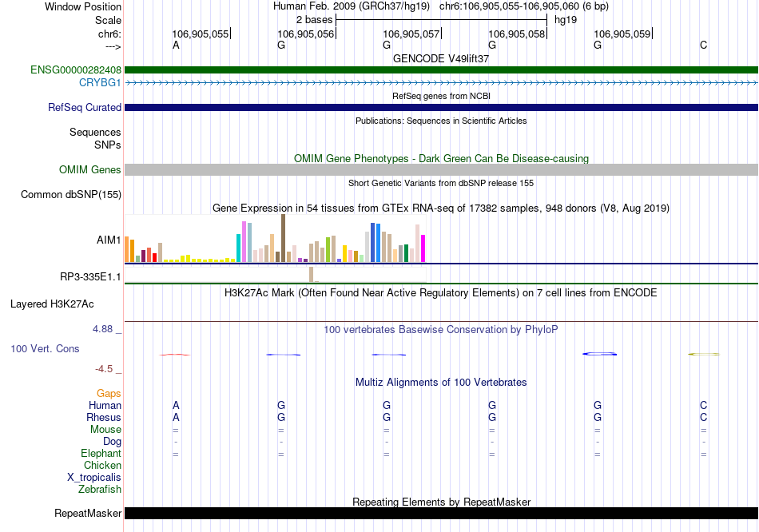
Task: Click the RP3-335E1.1 expression label
Action: point(90,277)
